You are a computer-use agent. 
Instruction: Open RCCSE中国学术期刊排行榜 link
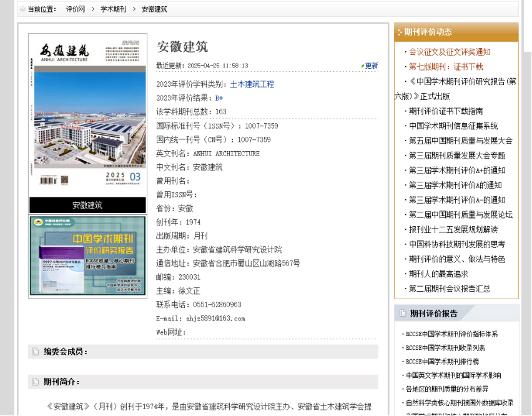tap(442, 362)
